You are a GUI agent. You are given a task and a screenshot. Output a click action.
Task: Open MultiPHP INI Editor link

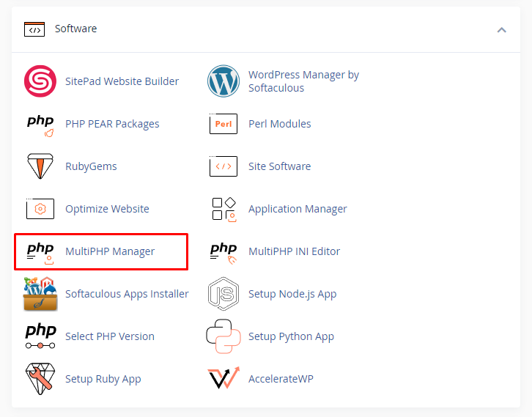tap(294, 251)
